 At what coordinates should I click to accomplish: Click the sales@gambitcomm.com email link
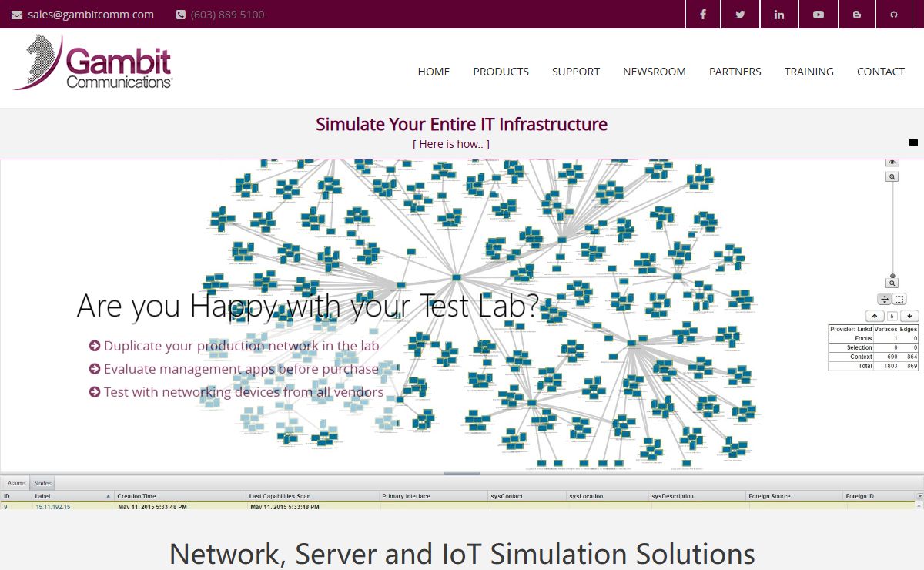click(x=90, y=15)
